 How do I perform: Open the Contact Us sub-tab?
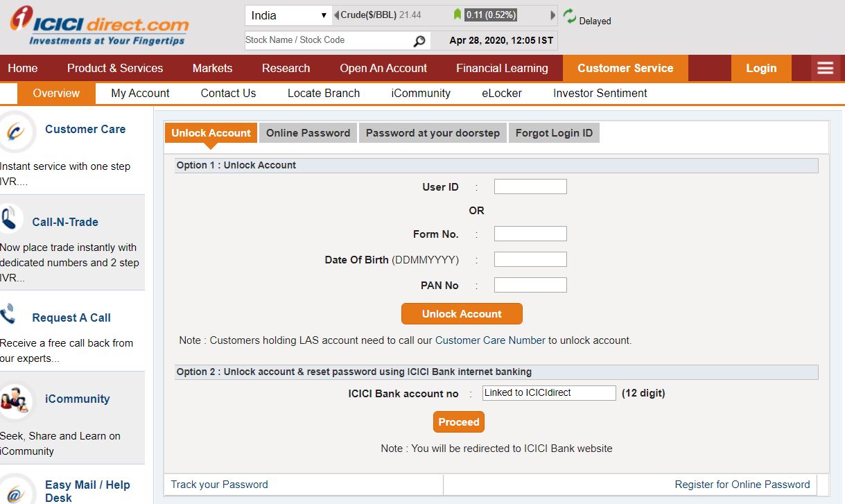click(228, 93)
